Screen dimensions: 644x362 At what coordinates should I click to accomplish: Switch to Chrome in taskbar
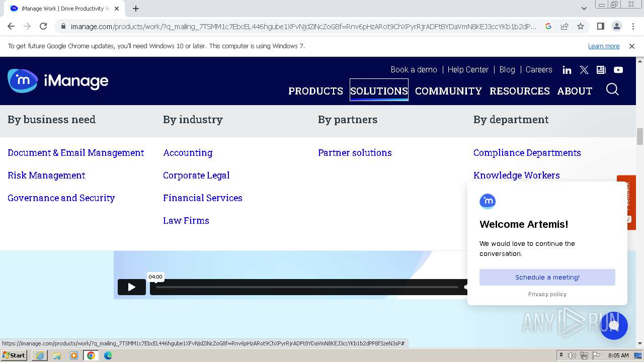[x=91, y=355]
